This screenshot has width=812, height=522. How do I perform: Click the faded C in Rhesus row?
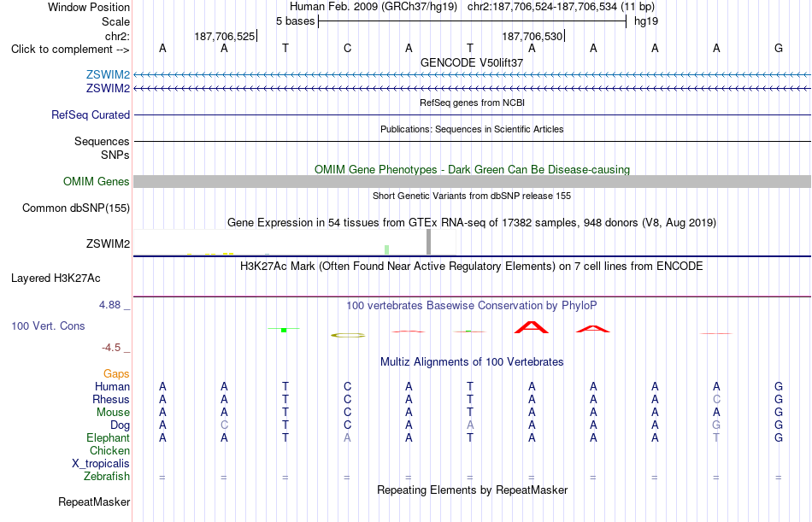[716, 400]
